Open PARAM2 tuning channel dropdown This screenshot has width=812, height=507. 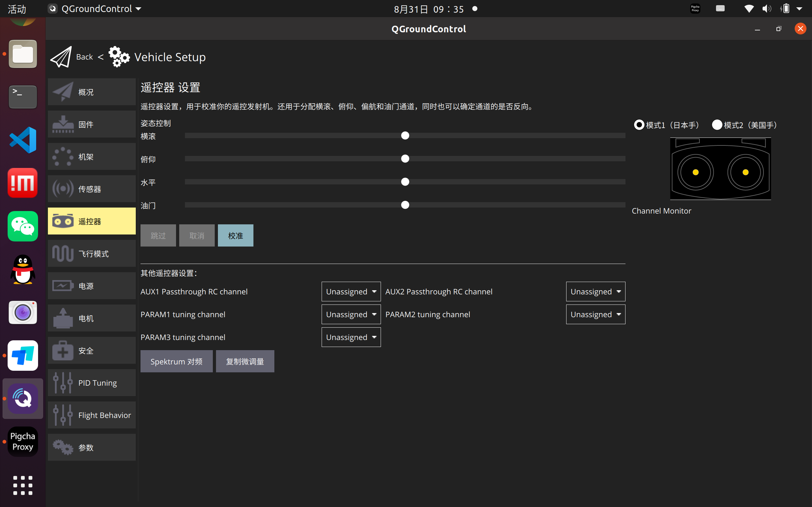595,314
